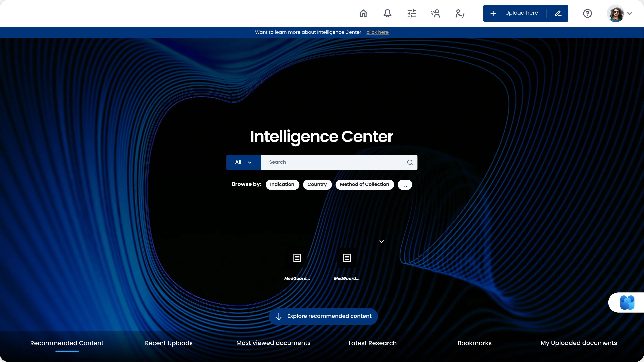
Task: Click the filter/equalizer icon
Action: coord(411,13)
